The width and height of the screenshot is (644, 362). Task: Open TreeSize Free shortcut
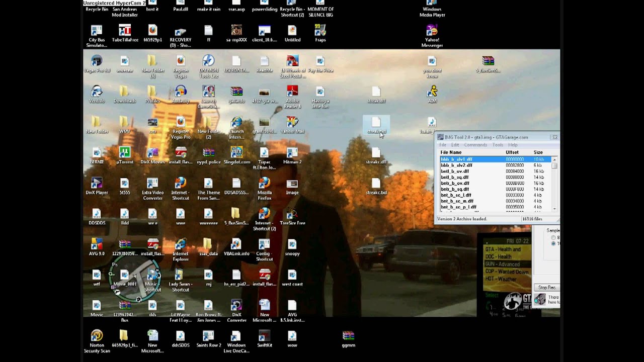pyautogui.click(x=292, y=217)
